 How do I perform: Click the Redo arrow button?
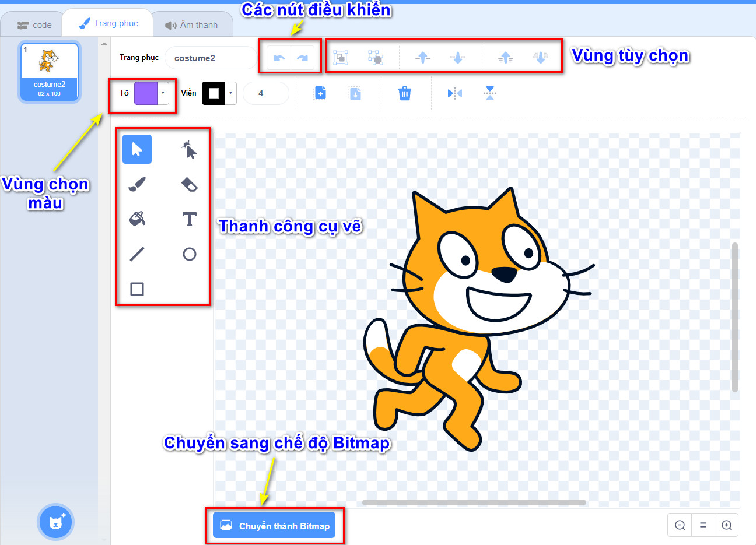click(302, 58)
